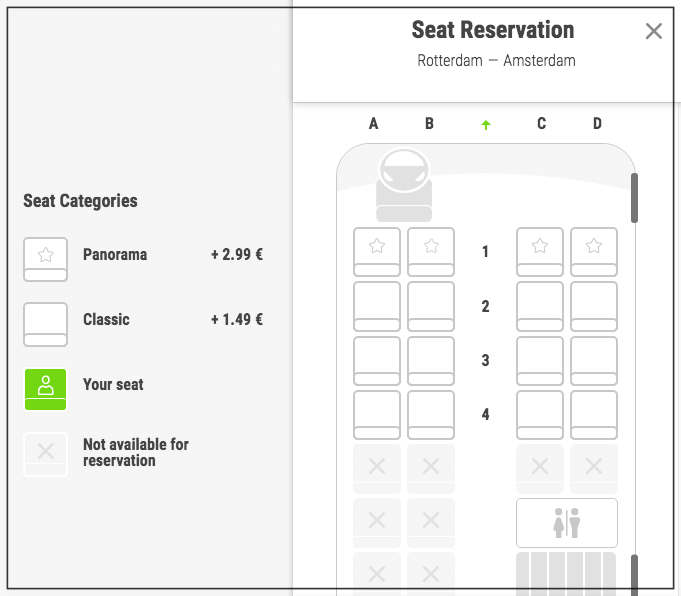Click the driver steering wheel icon
The width and height of the screenshot is (681, 596).
click(404, 170)
